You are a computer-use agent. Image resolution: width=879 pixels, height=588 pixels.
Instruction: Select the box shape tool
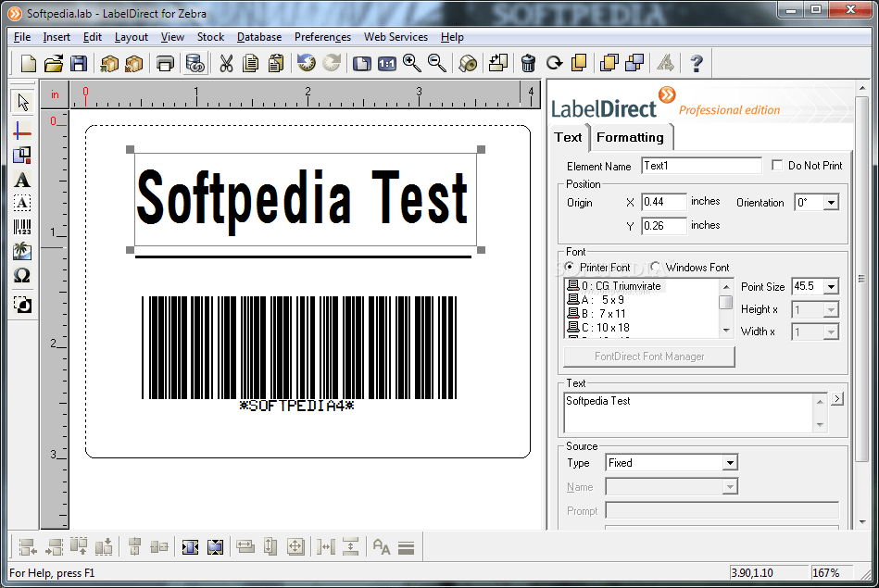coord(22,156)
